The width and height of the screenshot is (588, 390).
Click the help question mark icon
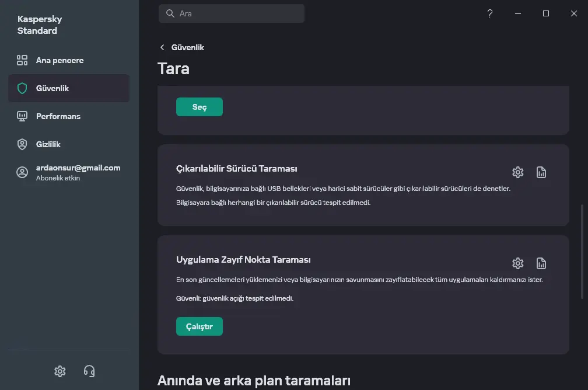490,13
